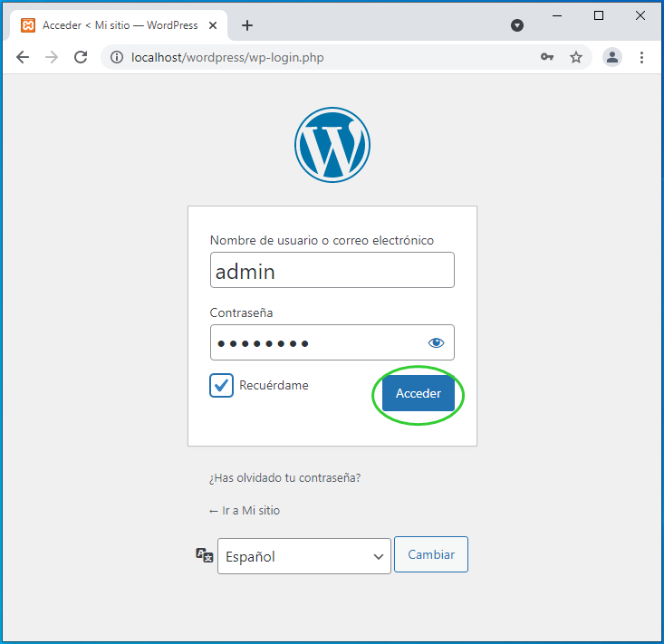Click the Recuérdame label text
The height and width of the screenshot is (644, 664).
click(x=274, y=385)
